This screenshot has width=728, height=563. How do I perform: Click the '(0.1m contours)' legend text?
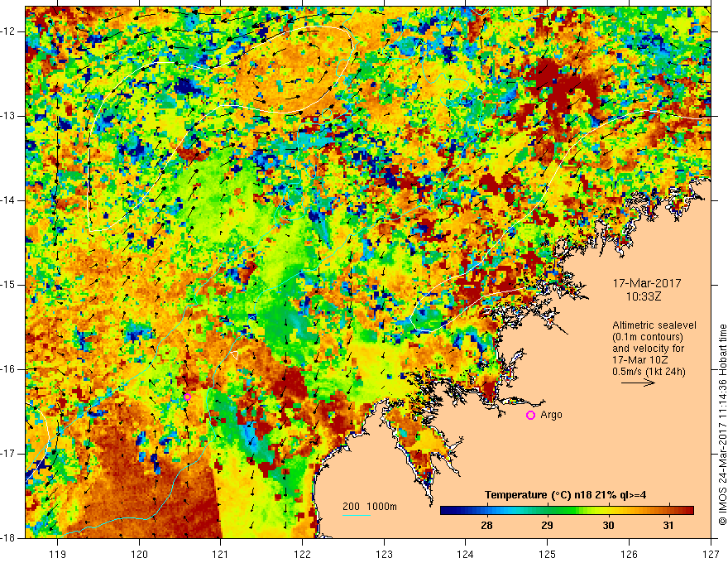click(x=648, y=337)
